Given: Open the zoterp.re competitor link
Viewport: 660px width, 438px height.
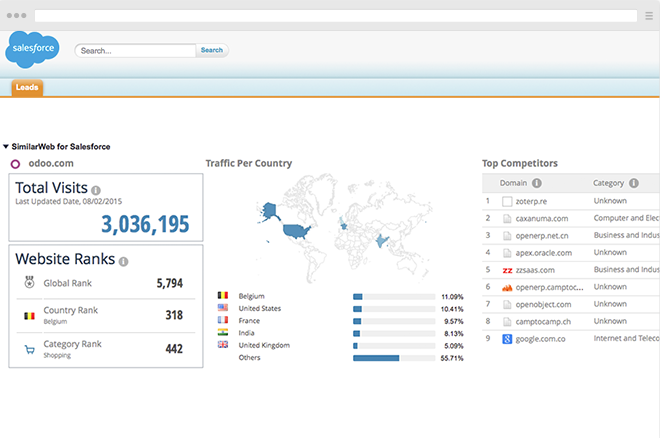Looking at the screenshot, I should (531, 202).
